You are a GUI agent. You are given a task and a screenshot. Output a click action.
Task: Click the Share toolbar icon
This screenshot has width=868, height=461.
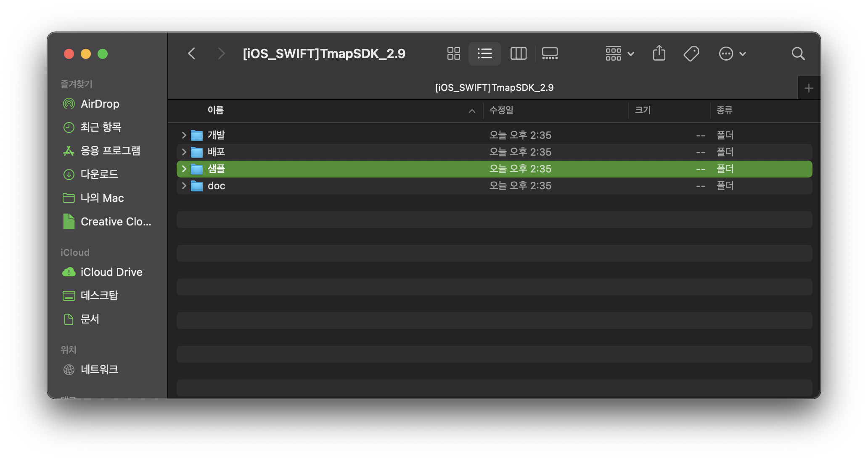tap(659, 53)
